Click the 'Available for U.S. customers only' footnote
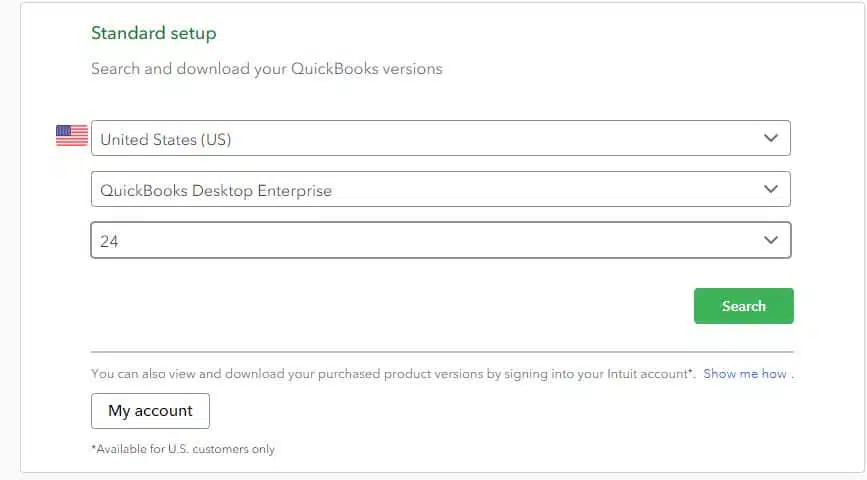The image size is (867, 480). (x=183, y=449)
